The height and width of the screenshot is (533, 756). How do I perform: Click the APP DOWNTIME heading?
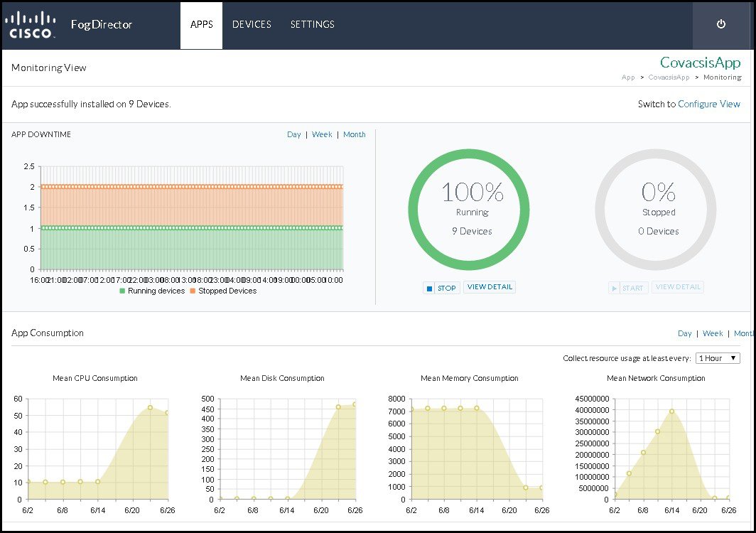(x=41, y=134)
